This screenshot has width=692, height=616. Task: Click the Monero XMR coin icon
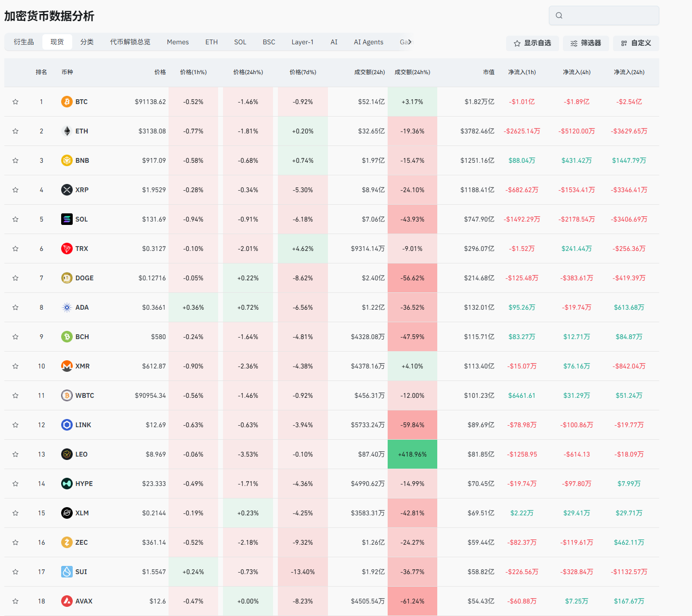pyautogui.click(x=66, y=366)
